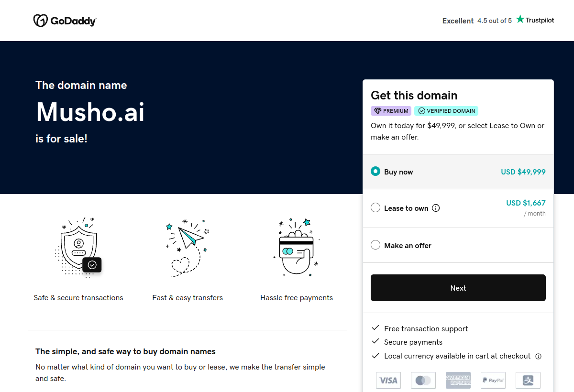Screen dimensions: 574x392
Task: Click the local currency info icon
Action: [538, 356]
